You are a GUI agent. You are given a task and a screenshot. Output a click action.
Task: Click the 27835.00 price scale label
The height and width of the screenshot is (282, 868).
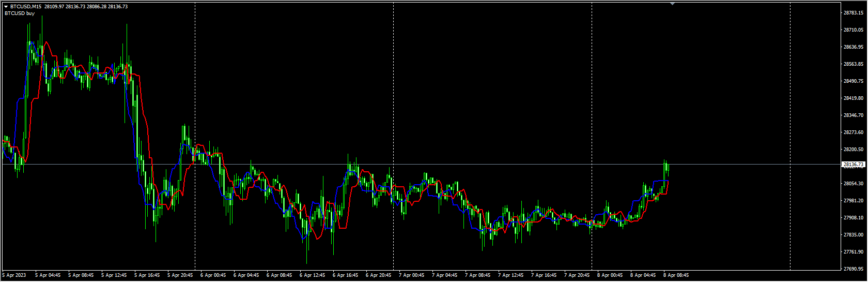coord(854,235)
